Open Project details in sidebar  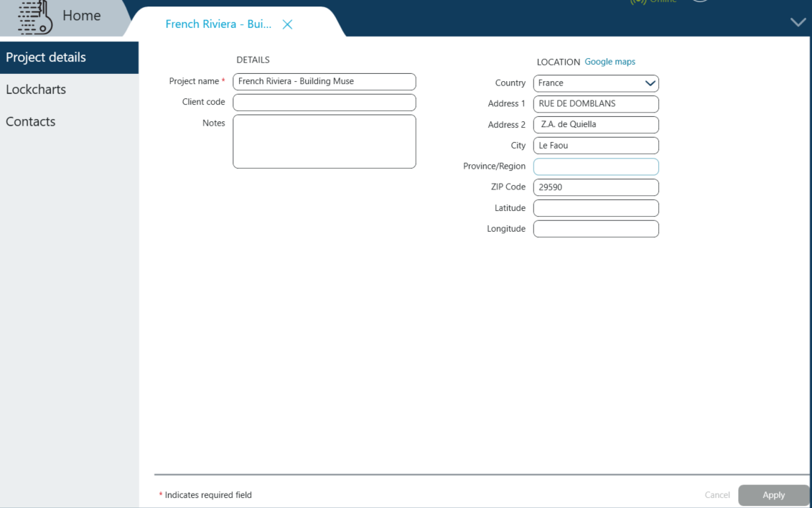click(x=46, y=57)
